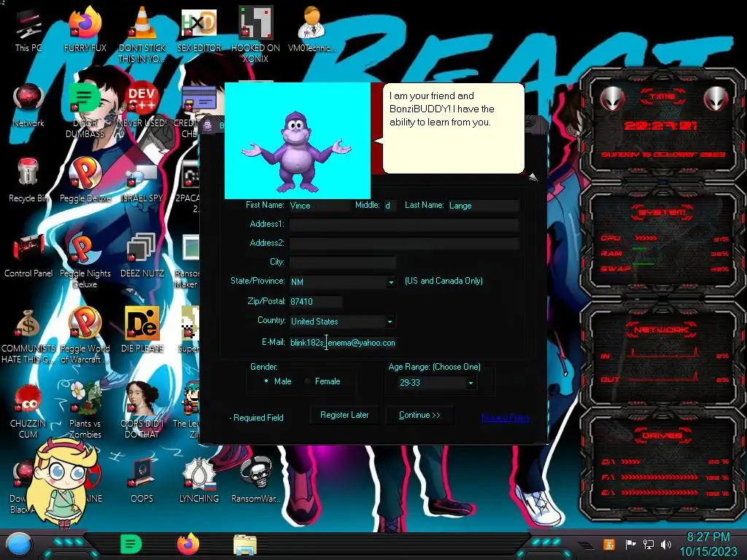Open the green chat app in taskbar
The height and width of the screenshot is (560, 747).
pos(131,544)
